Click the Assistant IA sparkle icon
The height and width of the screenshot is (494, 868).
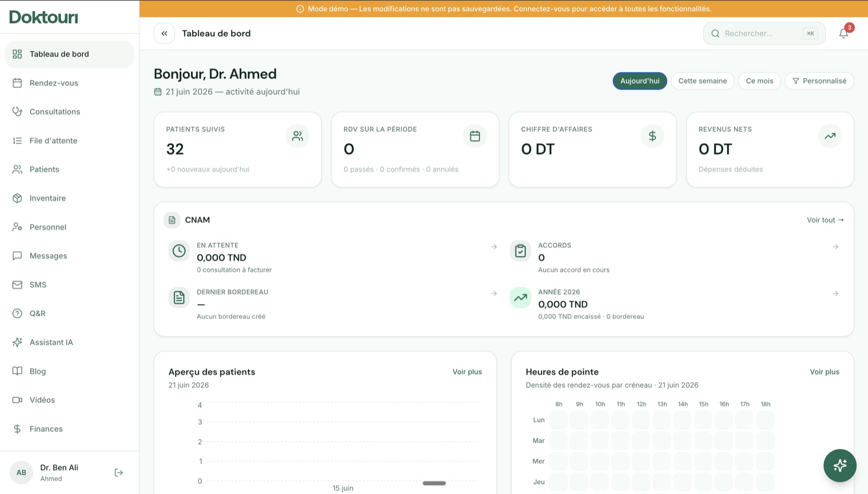pos(17,342)
